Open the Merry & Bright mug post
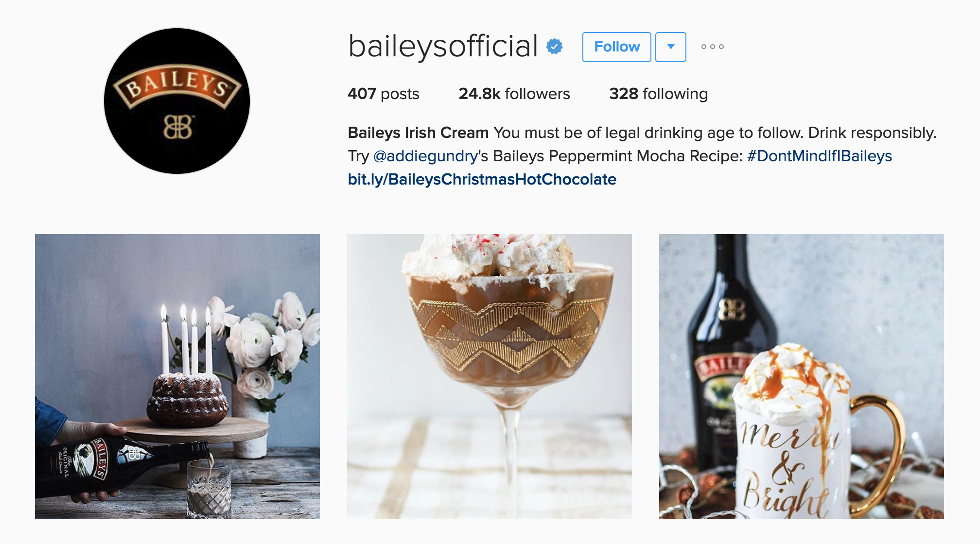 click(x=802, y=376)
